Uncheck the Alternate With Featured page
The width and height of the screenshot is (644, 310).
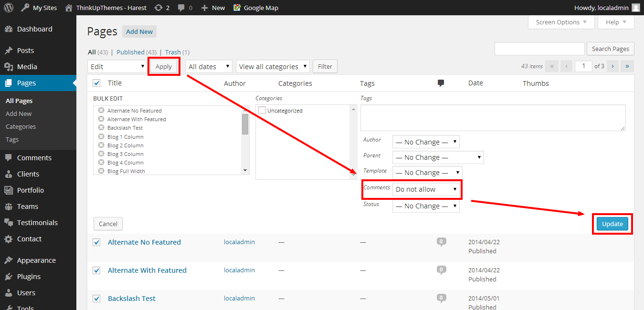[x=96, y=270]
